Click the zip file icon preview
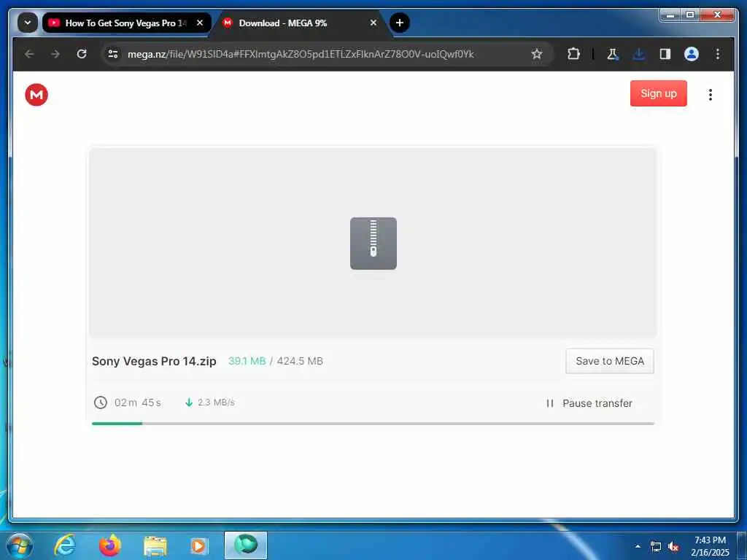 click(373, 244)
